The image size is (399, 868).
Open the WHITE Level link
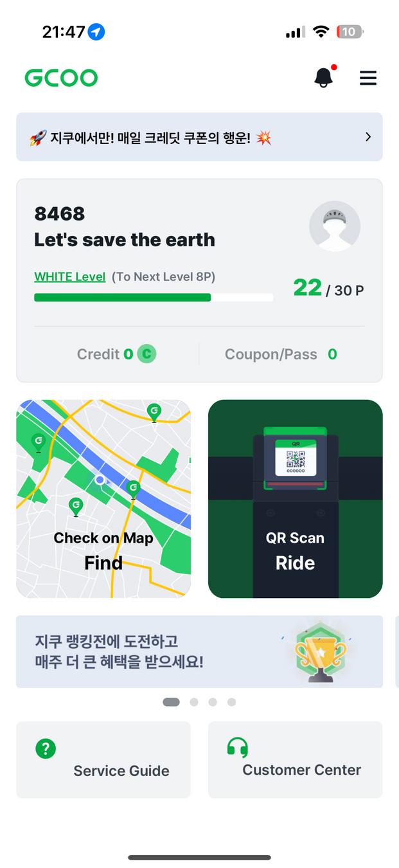click(x=69, y=276)
